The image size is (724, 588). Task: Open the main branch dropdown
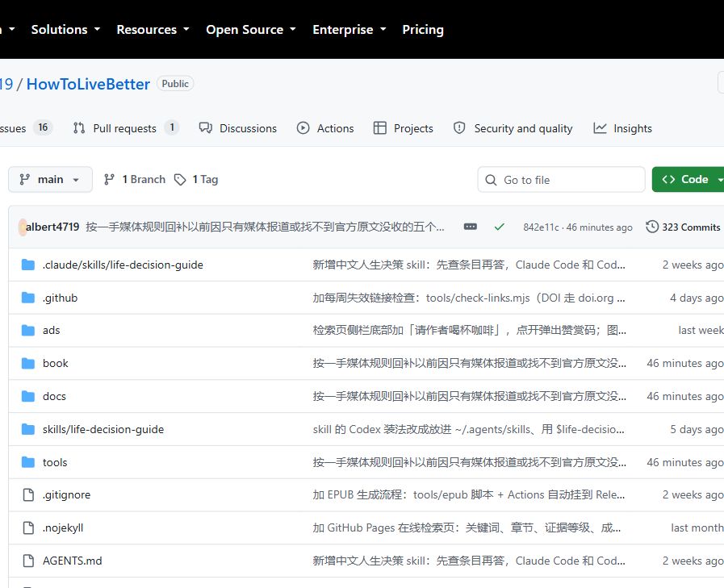point(50,180)
